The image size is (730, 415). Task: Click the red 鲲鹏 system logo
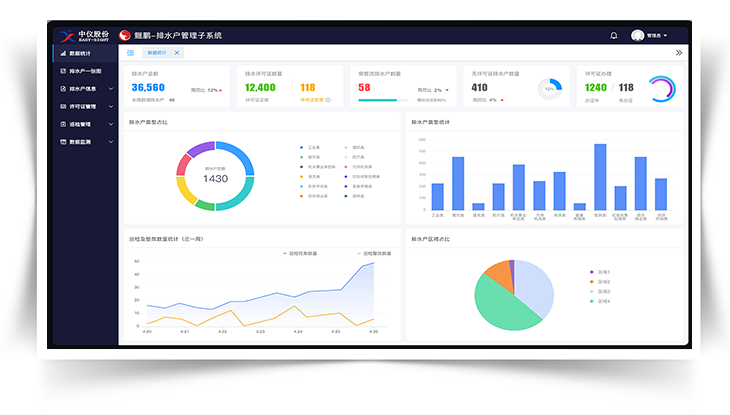pos(125,36)
